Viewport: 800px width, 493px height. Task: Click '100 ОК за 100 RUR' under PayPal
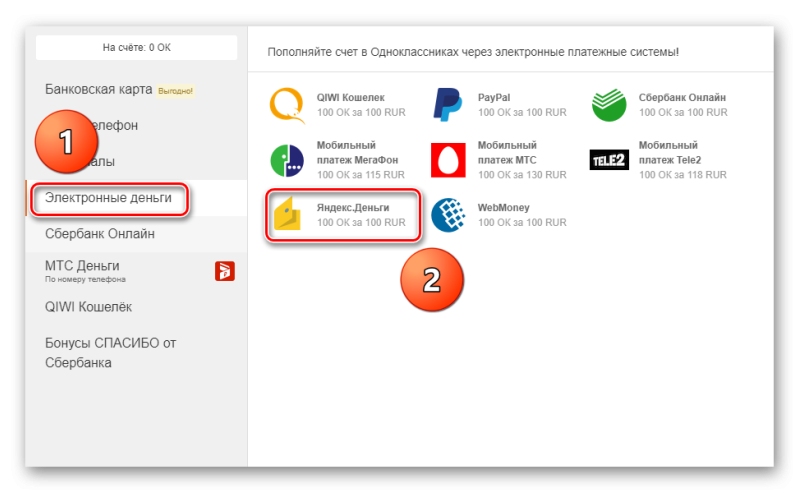(x=522, y=112)
